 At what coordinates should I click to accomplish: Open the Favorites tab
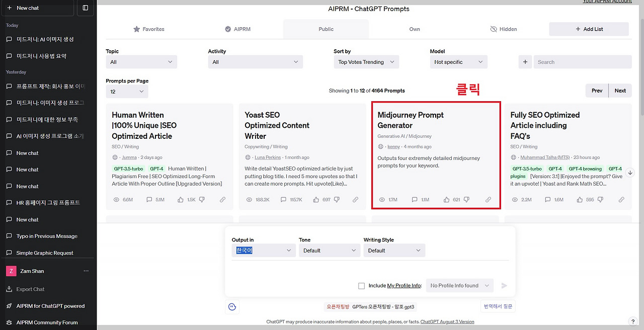pyautogui.click(x=148, y=29)
